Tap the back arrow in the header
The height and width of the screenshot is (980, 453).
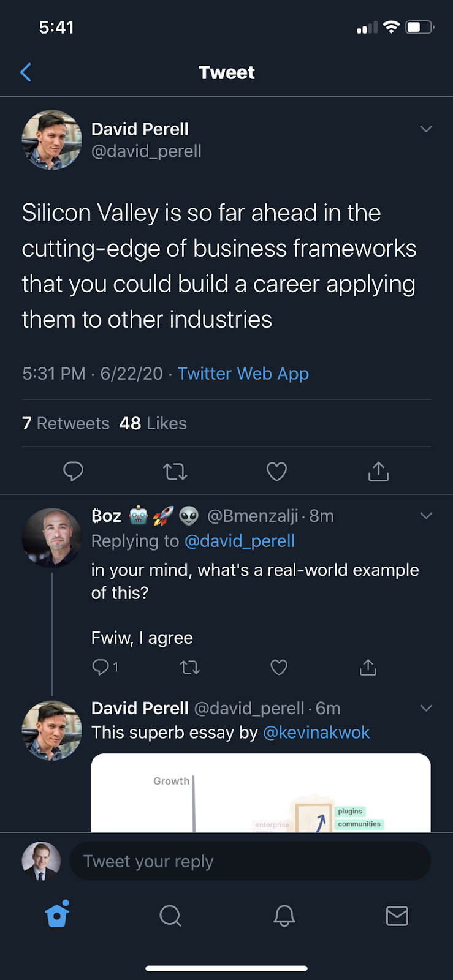pos(26,72)
